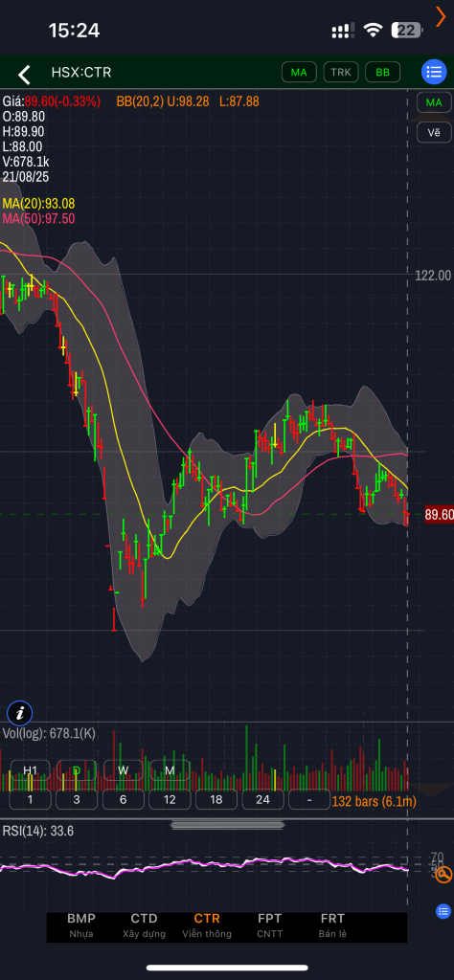Choose the 12 month range button
Viewport: 454px width, 980px height.
pos(170,799)
